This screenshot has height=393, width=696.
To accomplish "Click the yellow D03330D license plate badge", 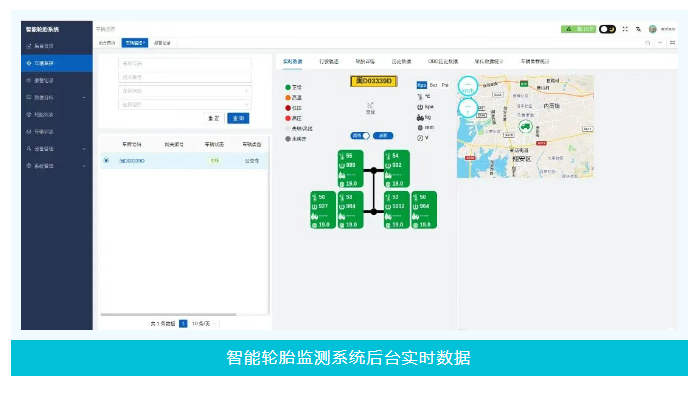I will pyautogui.click(x=374, y=81).
